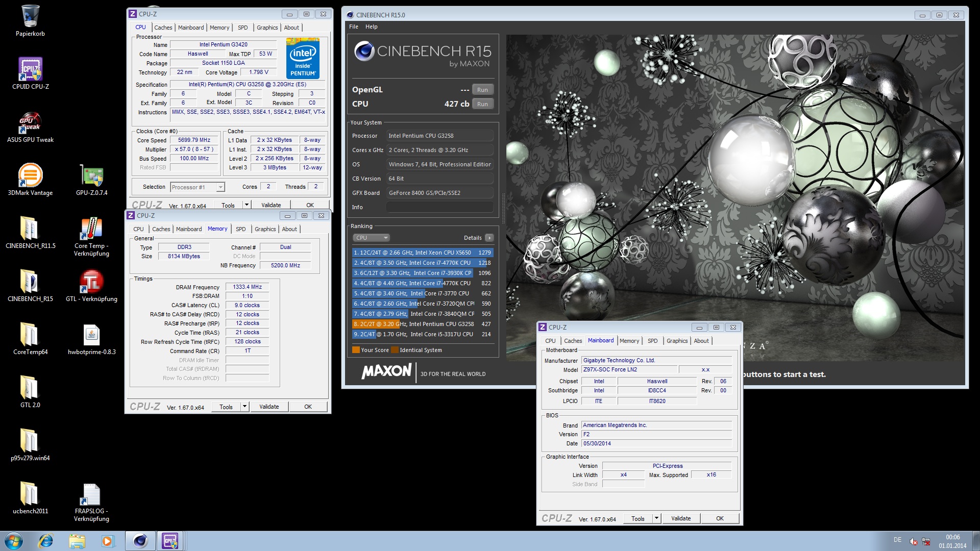The width and height of the screenshot is (980, 551).
Task: Click Validate in the CPU-Z CPU window
Action: click(x=271, y=205)
